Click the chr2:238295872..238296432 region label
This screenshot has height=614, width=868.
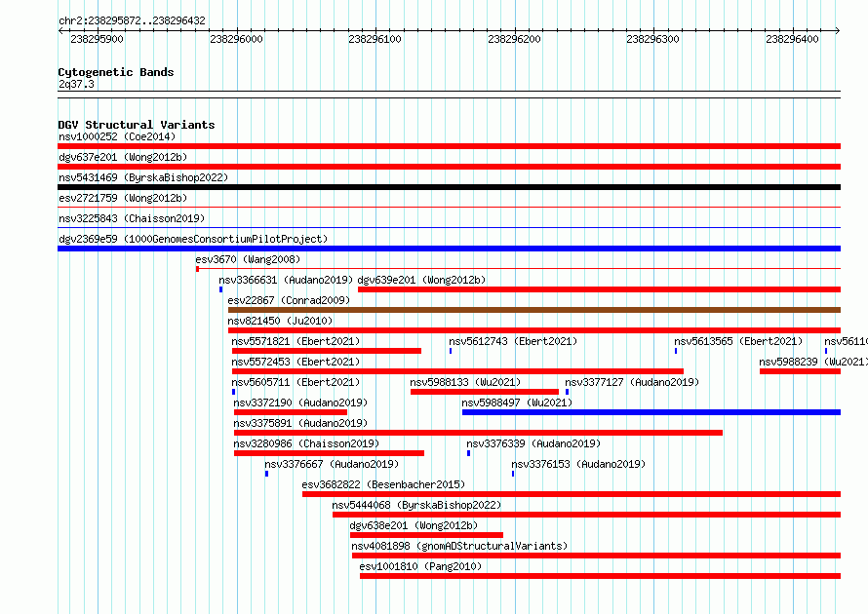coord(132,20)
